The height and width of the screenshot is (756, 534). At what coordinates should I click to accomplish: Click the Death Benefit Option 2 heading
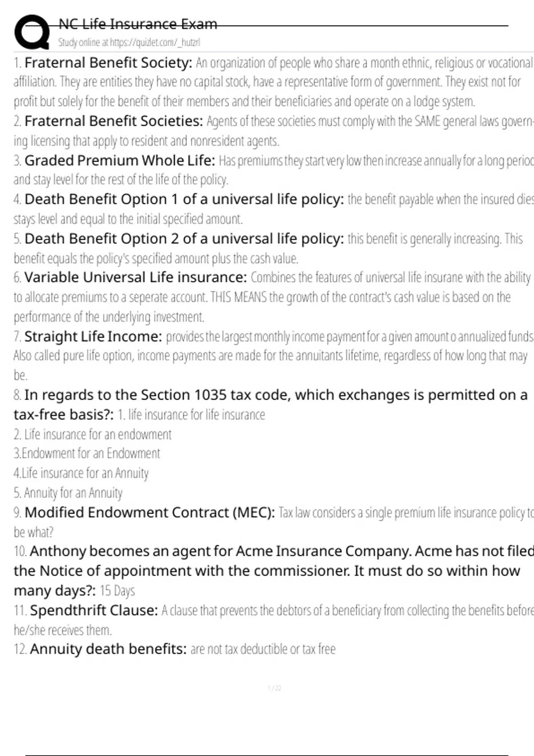[184, 239]
